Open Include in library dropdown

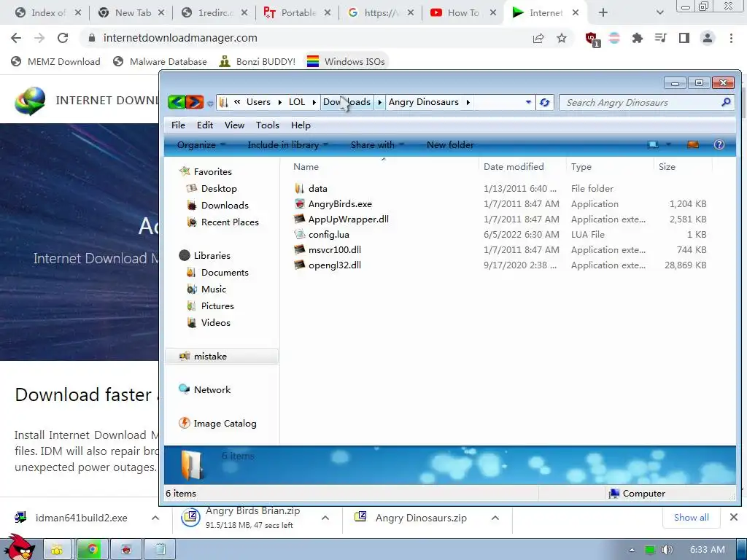[287, 145]
